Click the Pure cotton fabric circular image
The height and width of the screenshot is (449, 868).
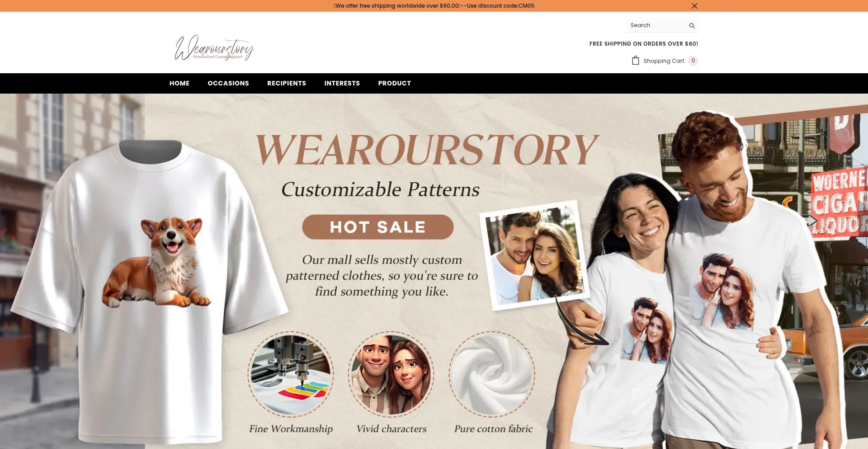(492, 374)
